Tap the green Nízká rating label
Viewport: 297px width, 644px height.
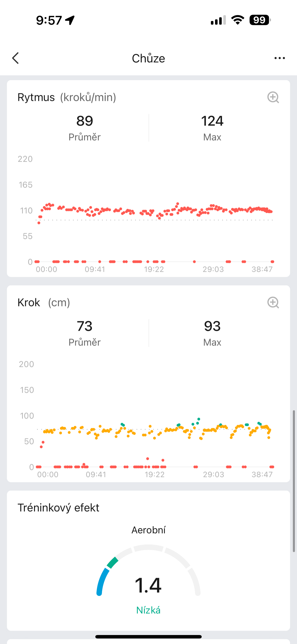pyautogui.click(x=148, y=610)
